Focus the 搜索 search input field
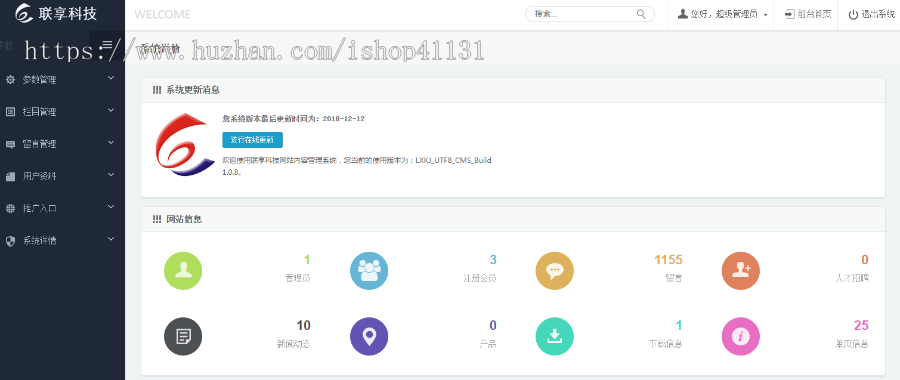900x380 pixels. click(590, 14)
